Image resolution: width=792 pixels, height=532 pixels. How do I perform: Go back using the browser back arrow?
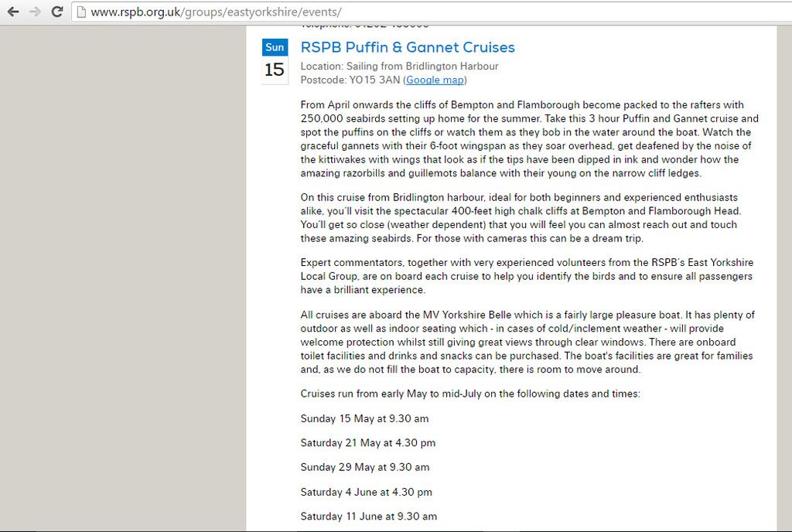pyautogui.click(x=13, y=12)
